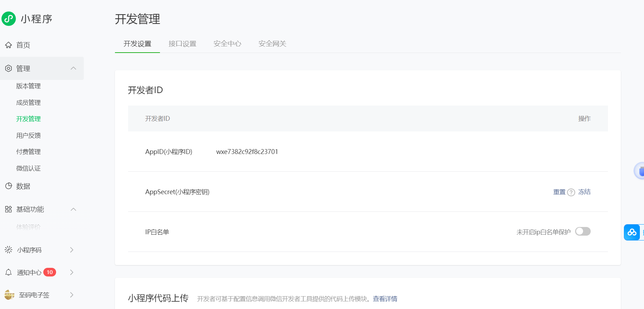The height and width of the screenshot is (309, 644).
Task: Expand the 通知中心 submenu chevron
Action: click(x=72, y=272)
